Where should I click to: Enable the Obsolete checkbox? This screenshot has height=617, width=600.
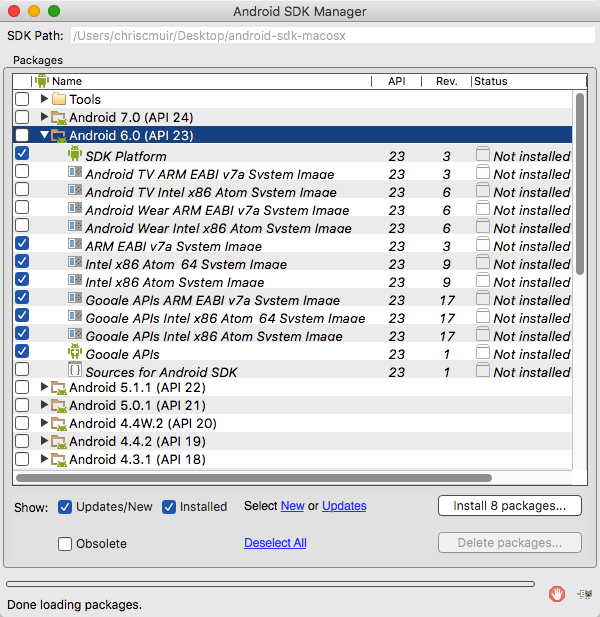(x=65, y=544)
